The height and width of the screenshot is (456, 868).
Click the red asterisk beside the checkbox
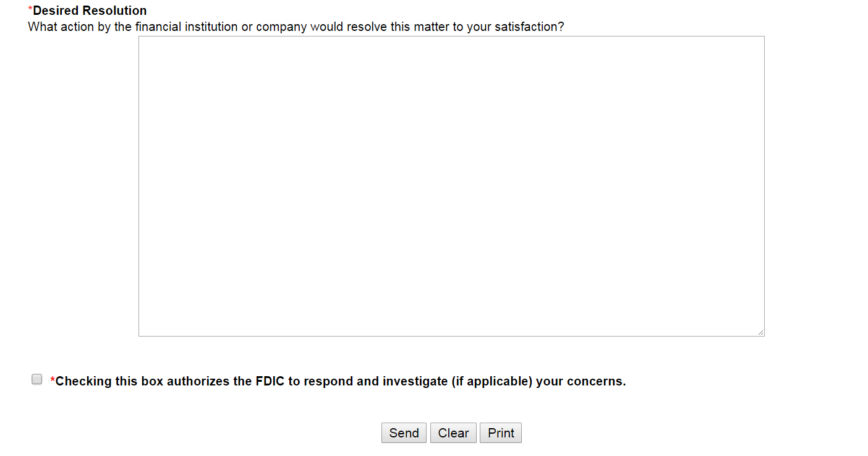[x=53, y=380]
